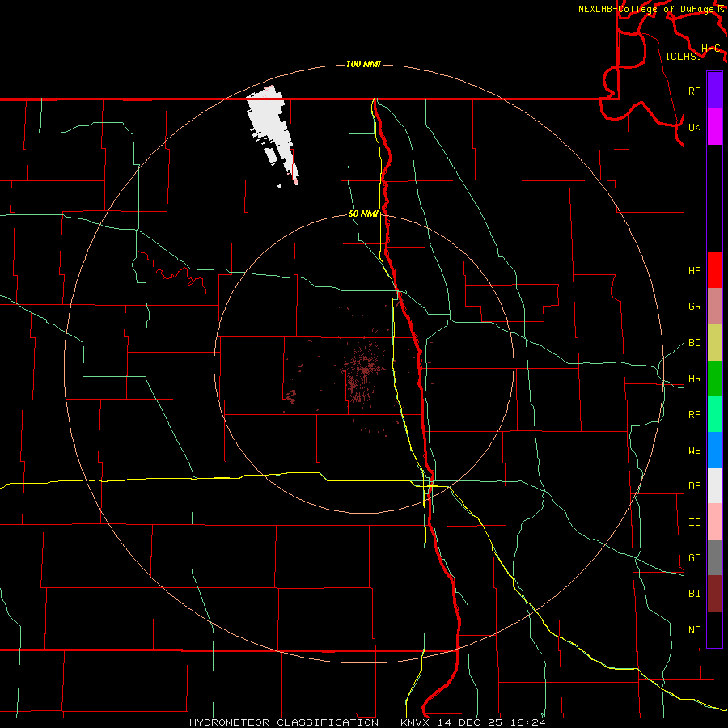Image resolution: width=728 pixels, height=728 pixels.
Task: Click the WS blue legend color block
Action: click(714, 450)
